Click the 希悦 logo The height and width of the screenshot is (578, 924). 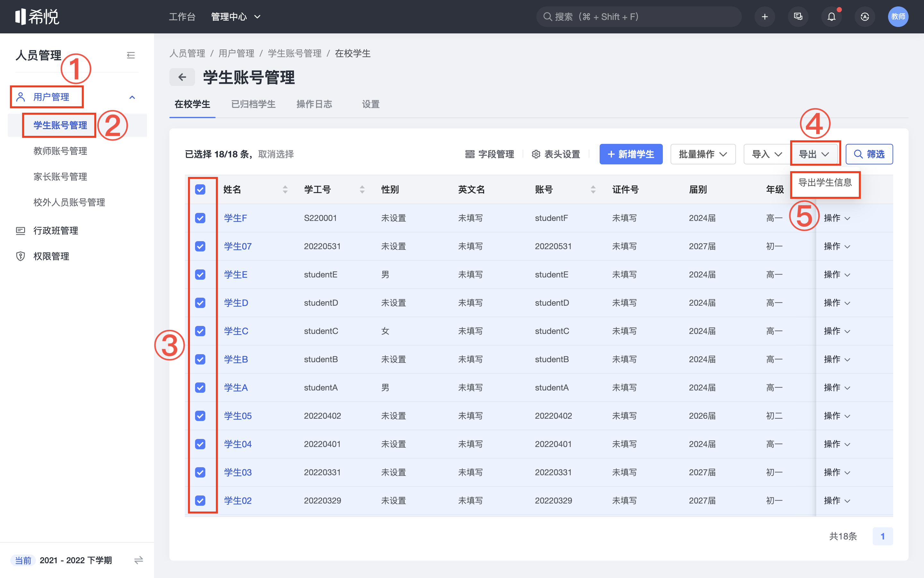pos(37,16)
